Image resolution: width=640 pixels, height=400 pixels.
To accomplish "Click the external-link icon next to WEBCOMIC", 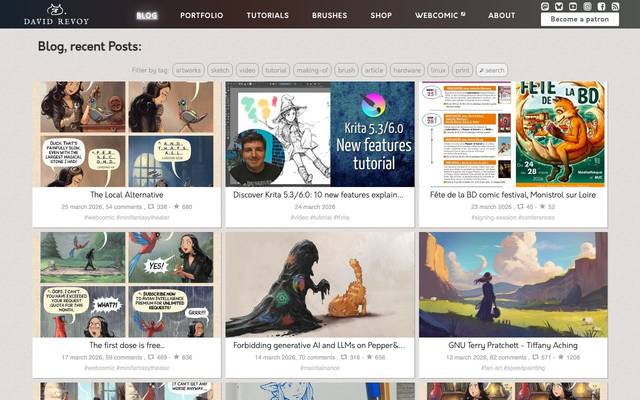I will tap(463, 13).
